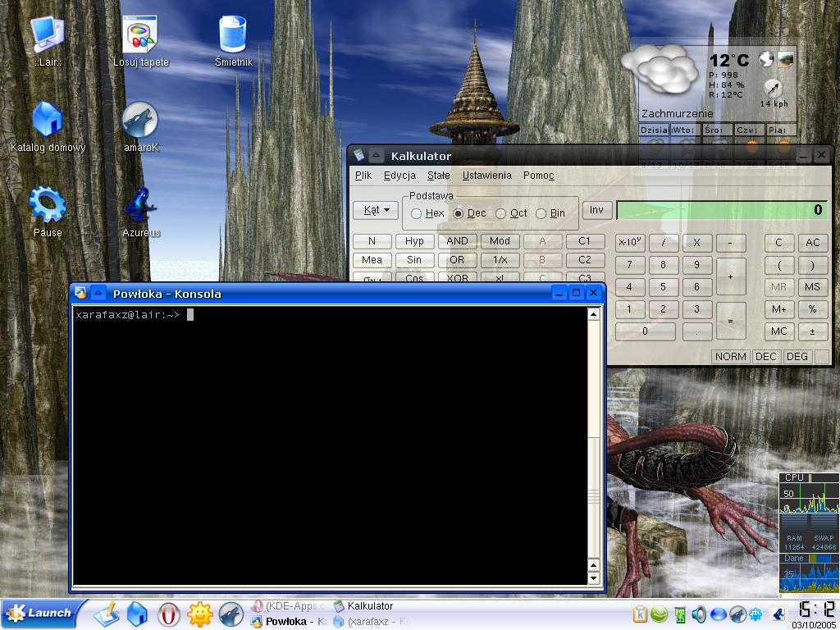Click the blue disc tray icon
This screenshot has height=630, width=840.
719,614
